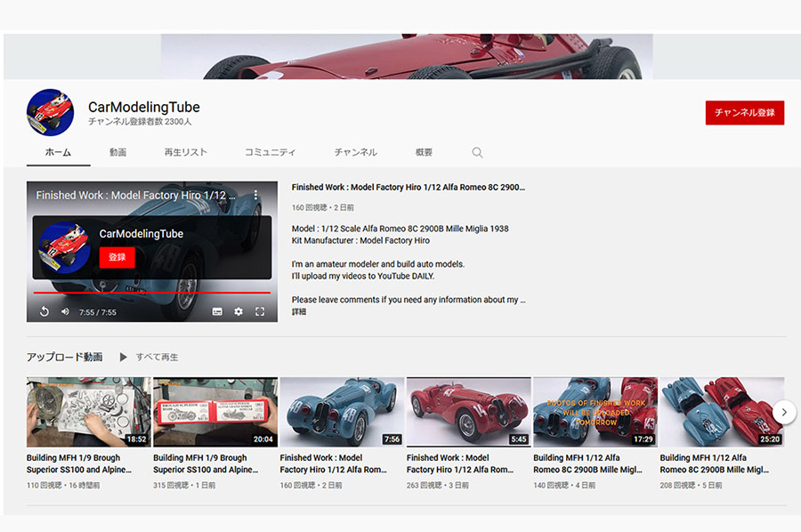Click the CarModelingTube channel name heading

(144, 107)
